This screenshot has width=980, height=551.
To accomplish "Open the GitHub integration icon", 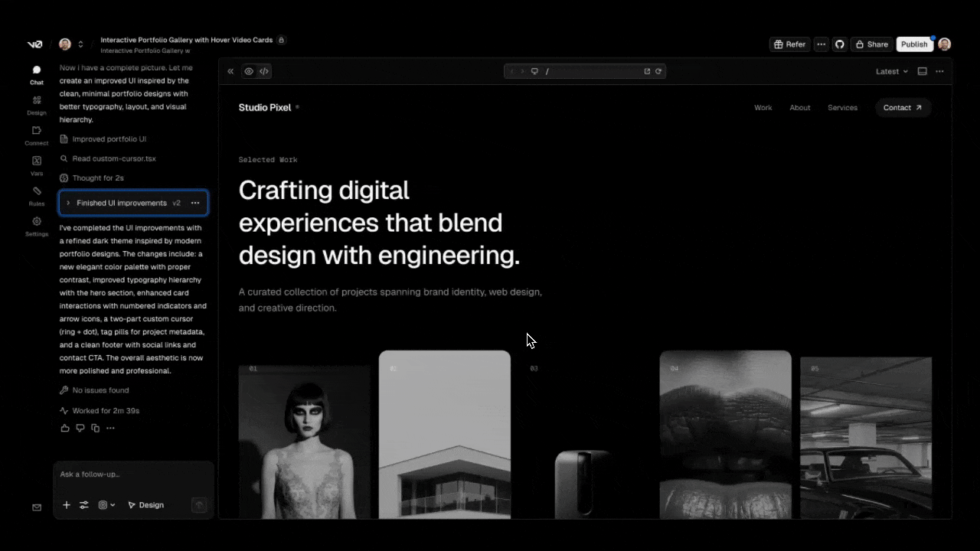I will [839, 44].
